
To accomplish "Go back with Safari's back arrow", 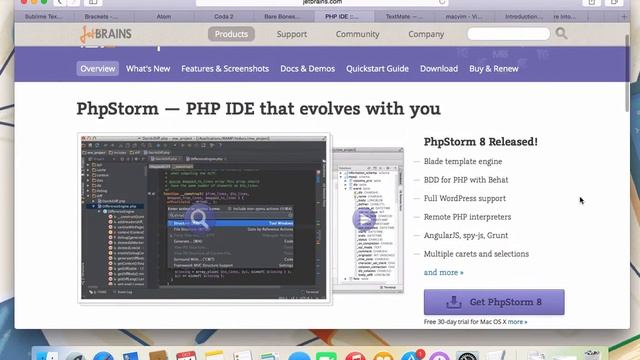I will (60, 2).
